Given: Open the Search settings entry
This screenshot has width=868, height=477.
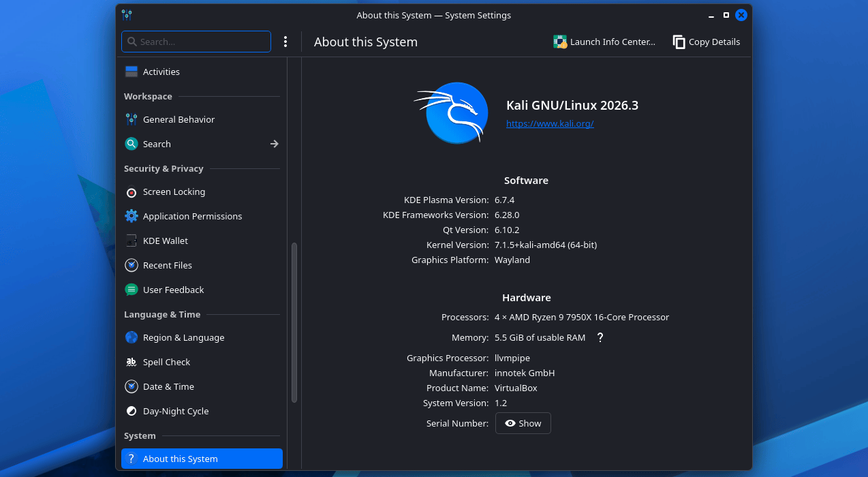Looking at the screenshot, I should tap(202, 144).
